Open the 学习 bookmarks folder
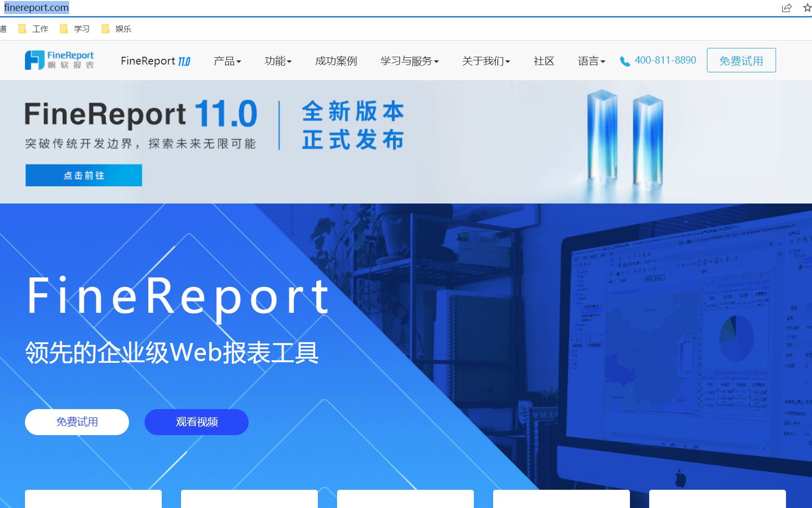 (75, 29)
